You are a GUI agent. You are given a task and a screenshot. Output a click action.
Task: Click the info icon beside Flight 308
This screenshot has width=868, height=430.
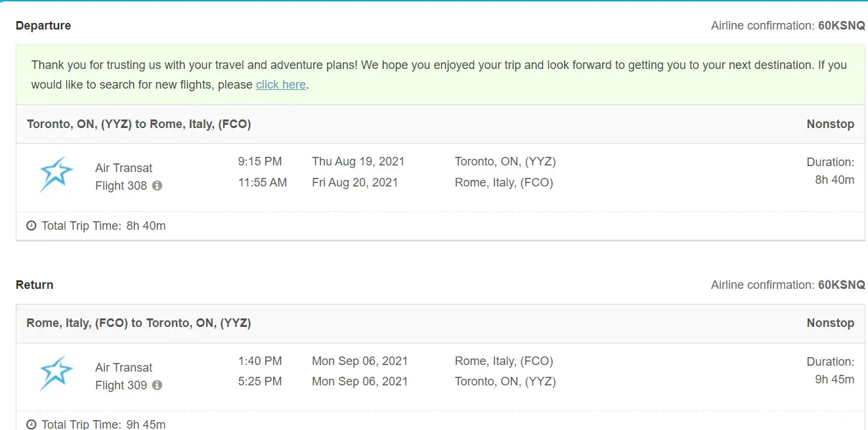pos(157,186)
